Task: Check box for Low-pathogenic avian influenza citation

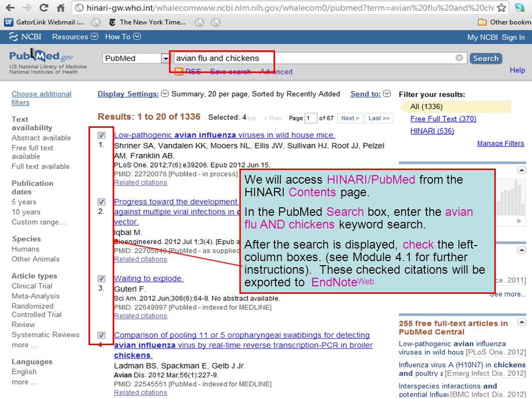Action: (x=101, y=135)
